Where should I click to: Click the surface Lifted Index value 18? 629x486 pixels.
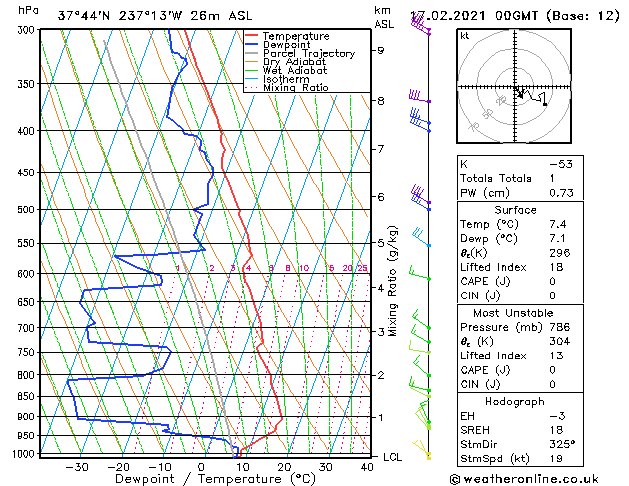click(x=556, y=267)
